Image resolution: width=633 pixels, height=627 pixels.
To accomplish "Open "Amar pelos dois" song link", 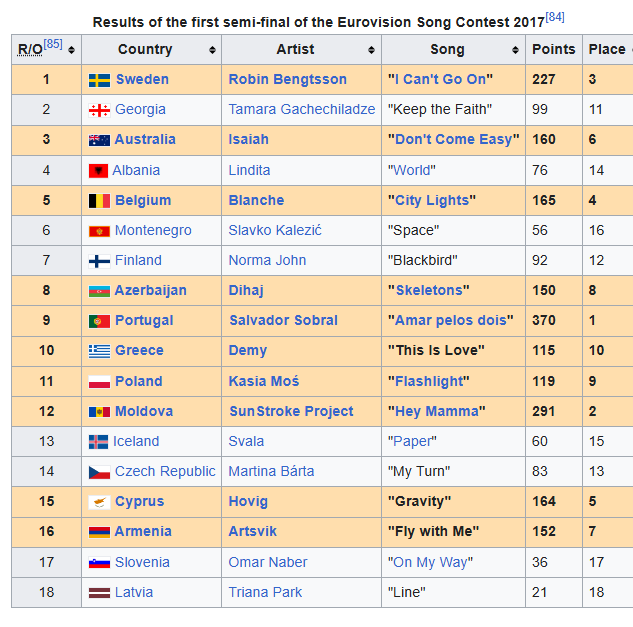I will pyautogui.click(x=450, y=321).
